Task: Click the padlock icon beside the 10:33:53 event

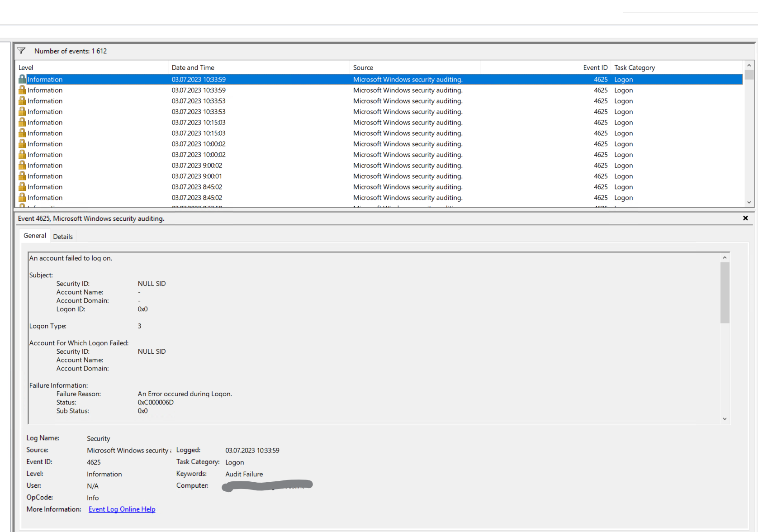Action: point(22,100)
